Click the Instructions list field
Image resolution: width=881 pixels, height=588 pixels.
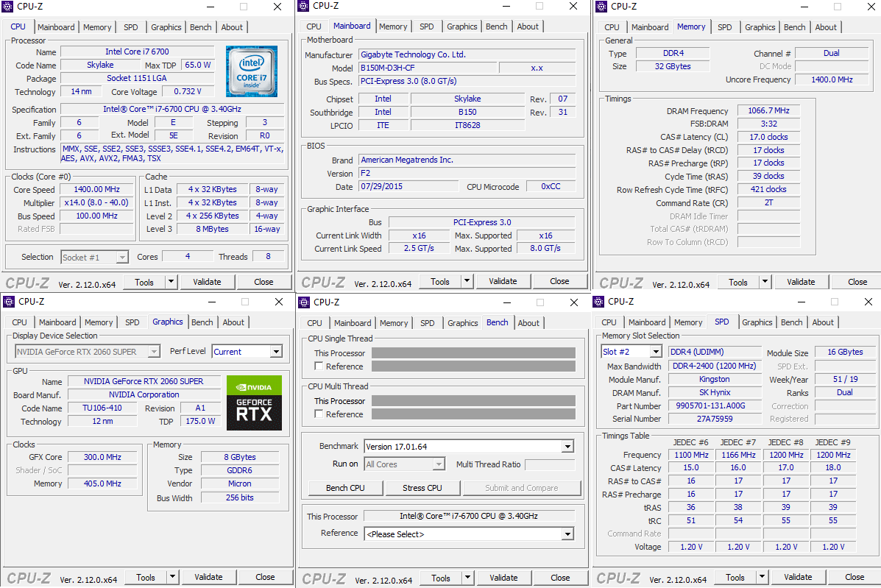[x=172, y=153]
